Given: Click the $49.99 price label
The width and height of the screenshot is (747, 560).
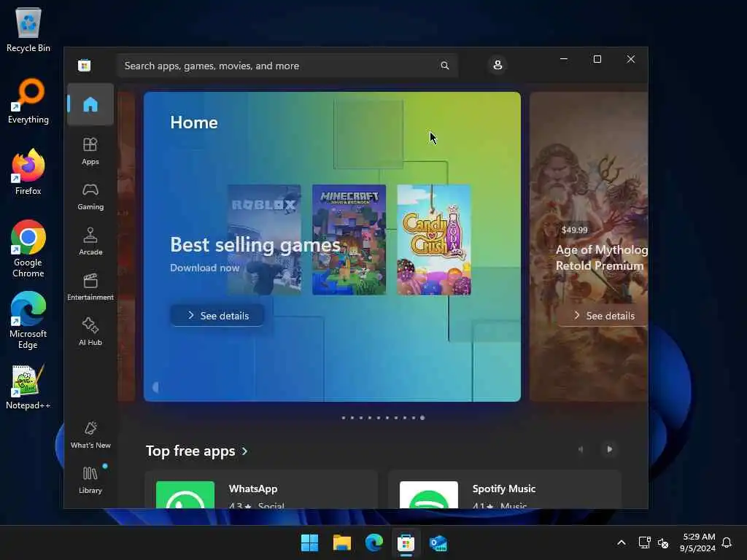Looking at the screenshot, I should click(574, 230).
